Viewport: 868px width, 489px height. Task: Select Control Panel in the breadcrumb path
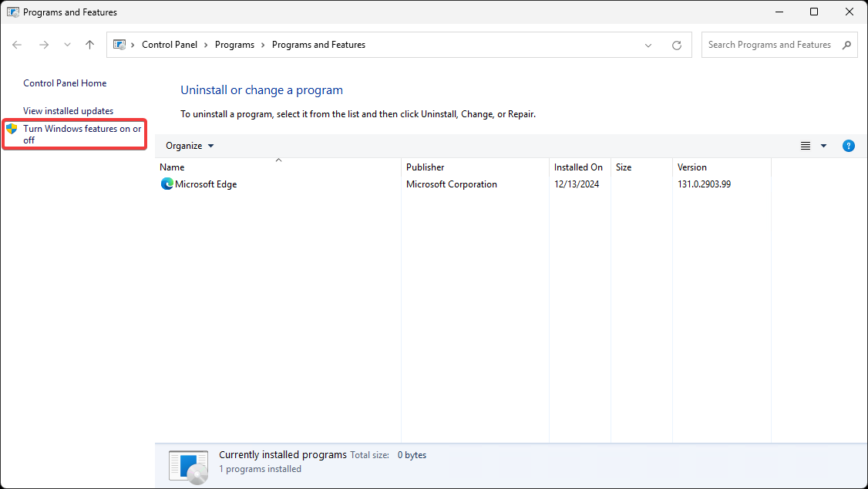170,45
